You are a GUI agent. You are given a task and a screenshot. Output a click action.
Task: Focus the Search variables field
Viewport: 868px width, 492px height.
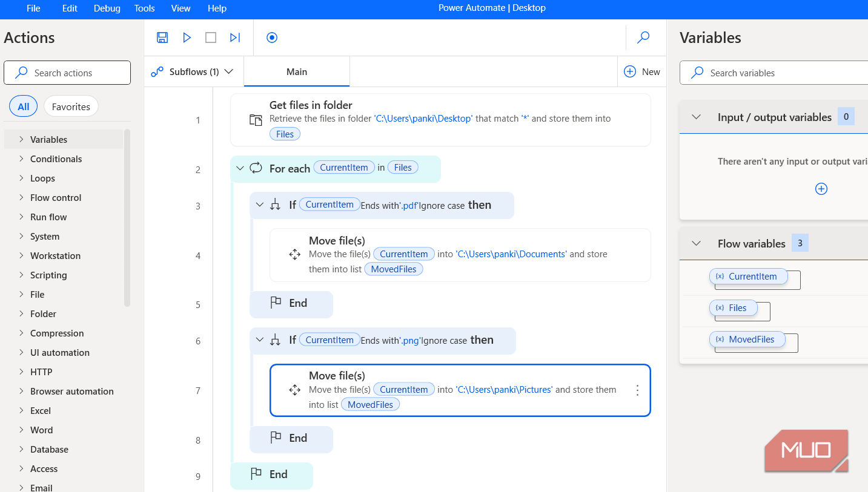(x=774, y=73)
